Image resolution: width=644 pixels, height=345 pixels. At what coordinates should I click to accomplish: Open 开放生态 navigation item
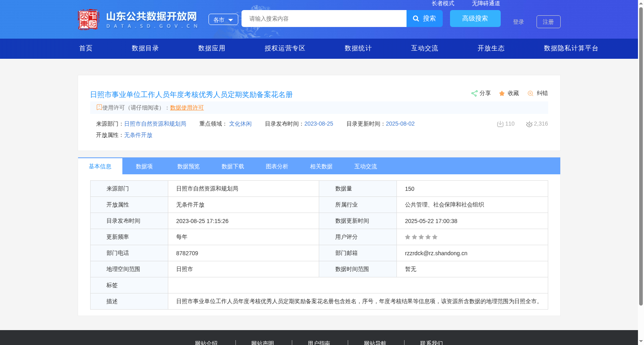491,48
